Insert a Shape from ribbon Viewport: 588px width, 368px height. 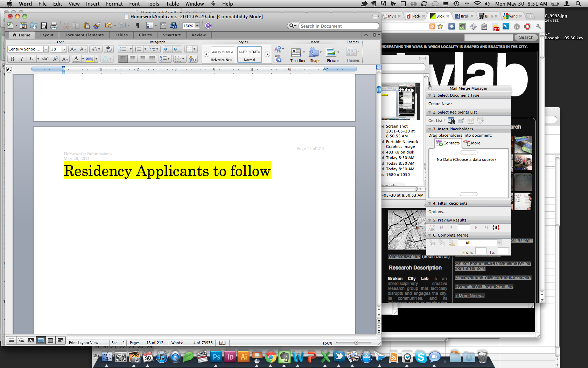point(315,55)
